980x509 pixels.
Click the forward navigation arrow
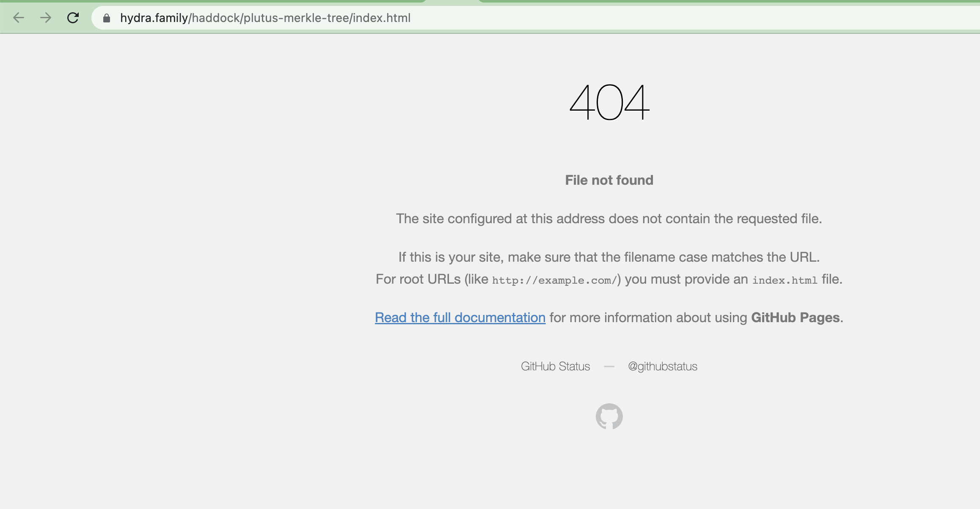pyautogui.click(x=45, y=18)
